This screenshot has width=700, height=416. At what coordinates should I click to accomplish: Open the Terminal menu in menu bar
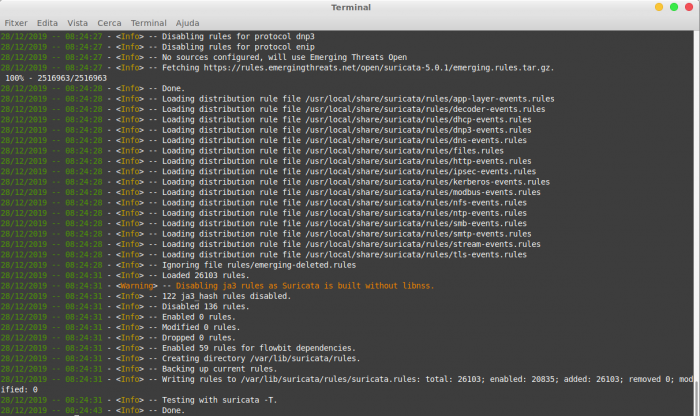(148, 21)
